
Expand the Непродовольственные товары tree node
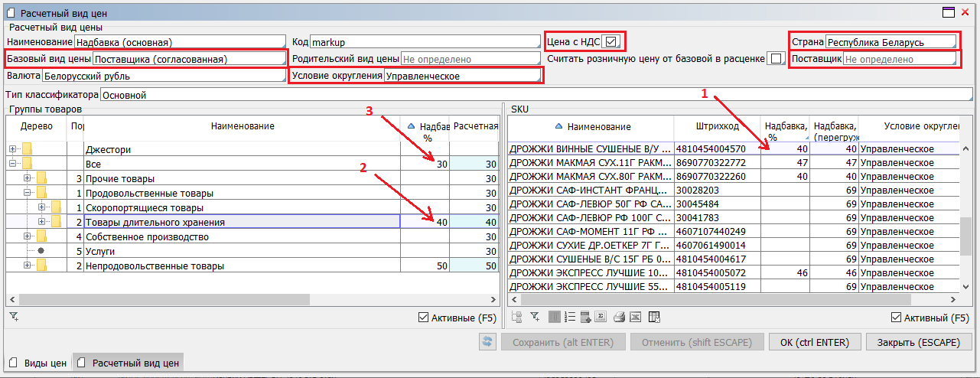tap(28, 266)
